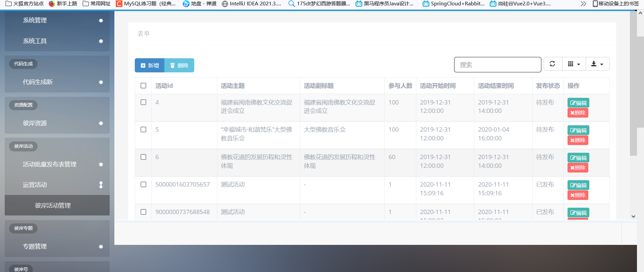Click the expand dot beside 专题管理

coord(101,247)
